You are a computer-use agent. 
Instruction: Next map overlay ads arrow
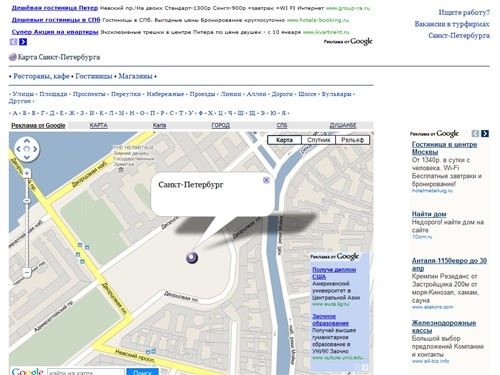coord(365,367)
